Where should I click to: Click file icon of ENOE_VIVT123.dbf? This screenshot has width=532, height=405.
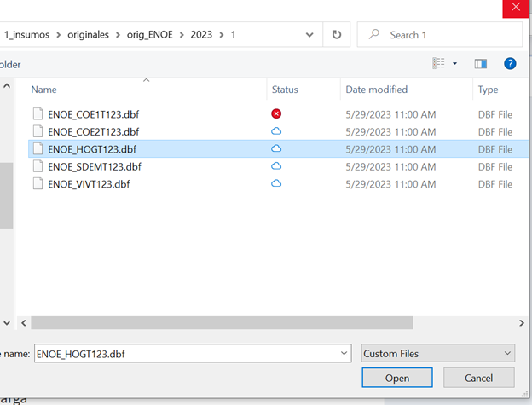(x=38, y=184)
